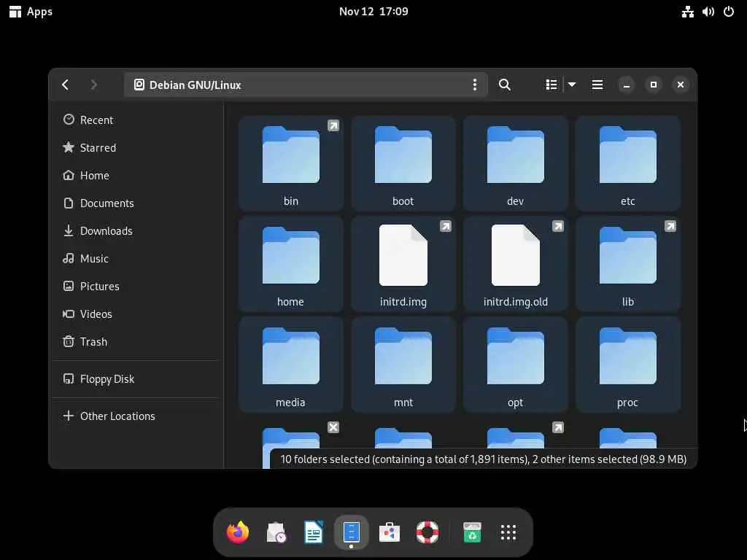Select Floppy Disk in the sidebar
747x560 pixels.
136,378
